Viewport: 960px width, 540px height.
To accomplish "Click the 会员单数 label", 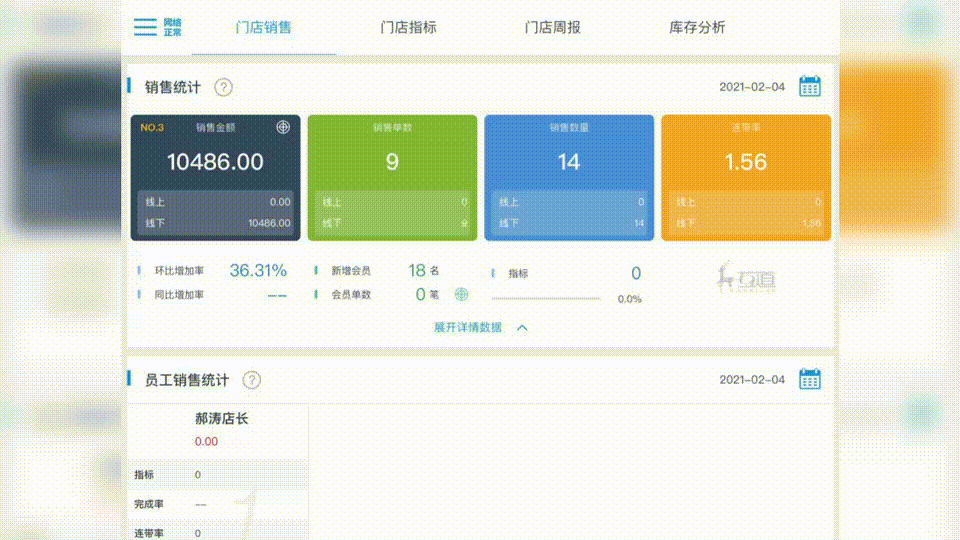I will 351,294.
